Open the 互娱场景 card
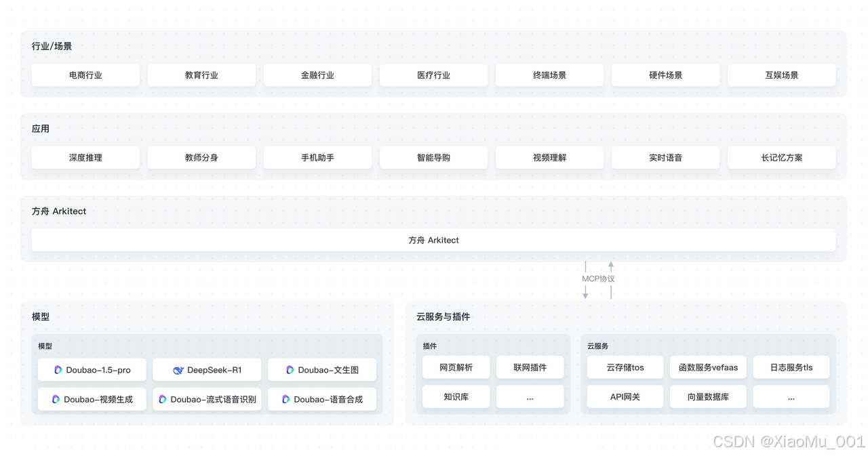Viewport: 868px width, 456px height. click(x=781, y=75)
